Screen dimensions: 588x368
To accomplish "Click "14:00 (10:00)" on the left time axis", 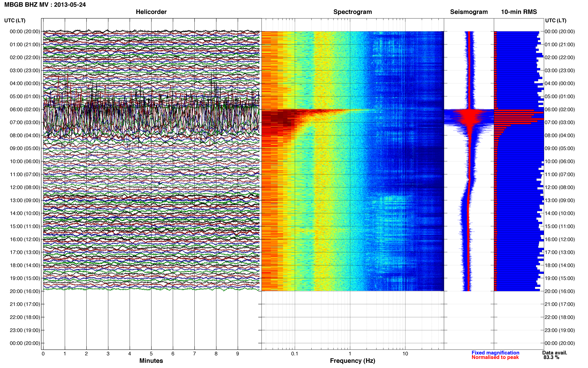I will pyautogui.click(x=25, y=213).
